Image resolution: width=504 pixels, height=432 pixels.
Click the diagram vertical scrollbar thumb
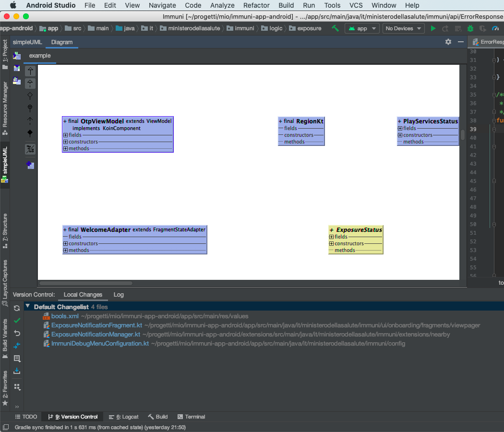point(463,135)
